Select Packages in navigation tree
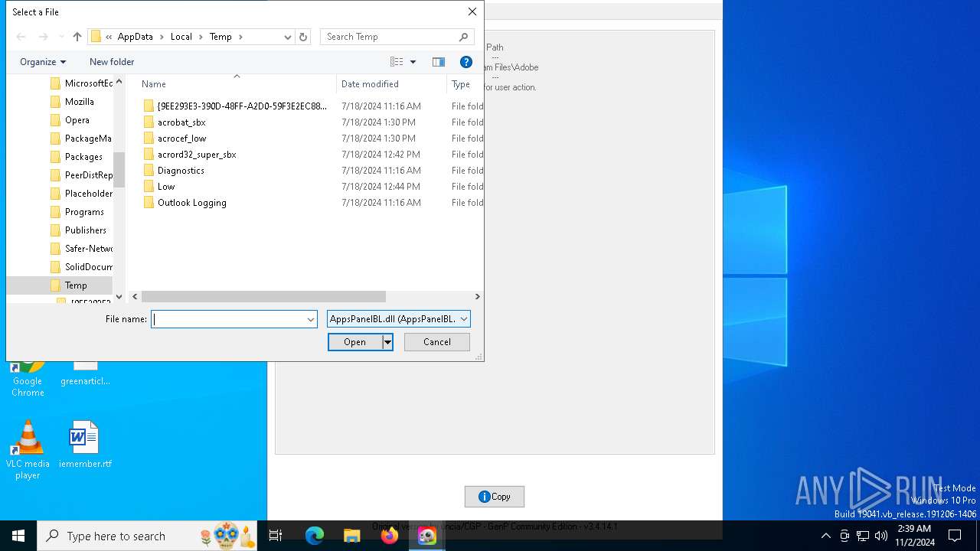Image resolution: width=980 pixels, height=551 pixels. coord(83,157)
